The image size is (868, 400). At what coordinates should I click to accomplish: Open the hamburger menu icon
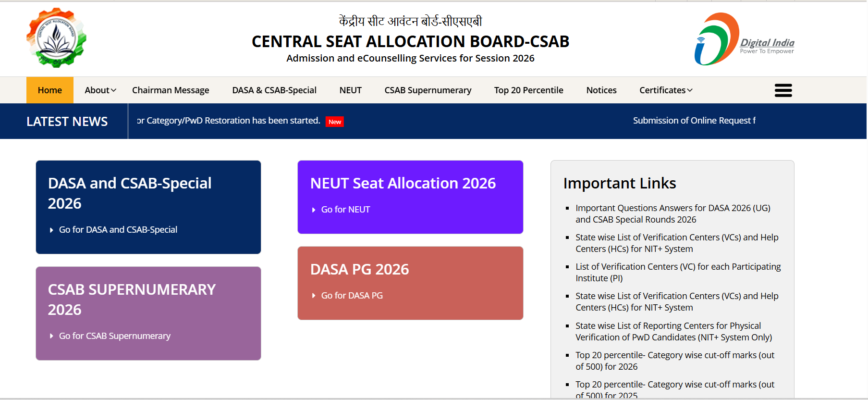tap(783, 90)
